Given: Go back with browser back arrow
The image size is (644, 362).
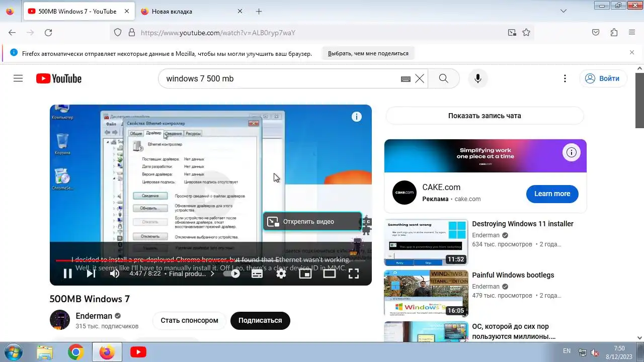Looking at the screenshot, I should click(12, 33).
